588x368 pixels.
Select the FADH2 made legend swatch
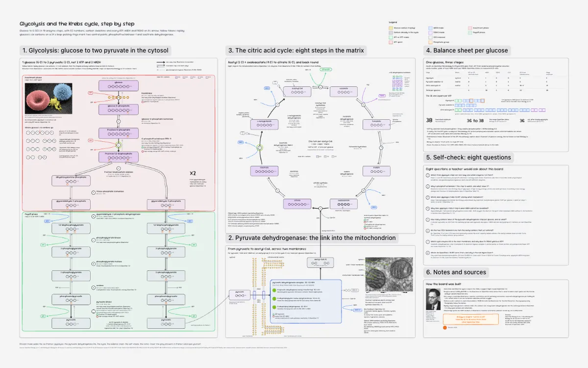430,32
